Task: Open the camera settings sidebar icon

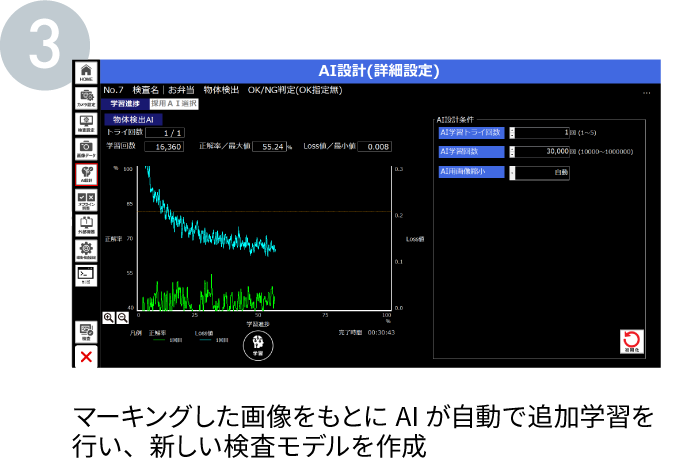Action: tap(86, 98)
